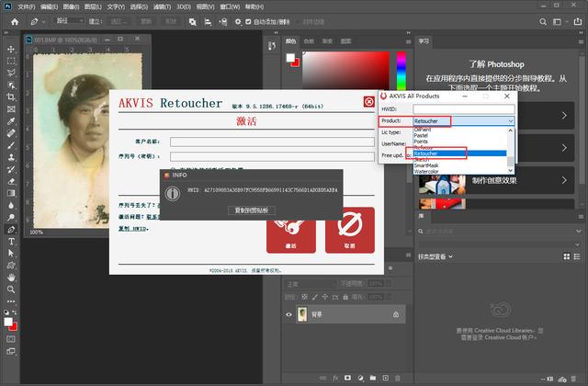Hide the 背景 layer with eye icon
The image size is (588, 386).
click(288, 314)
